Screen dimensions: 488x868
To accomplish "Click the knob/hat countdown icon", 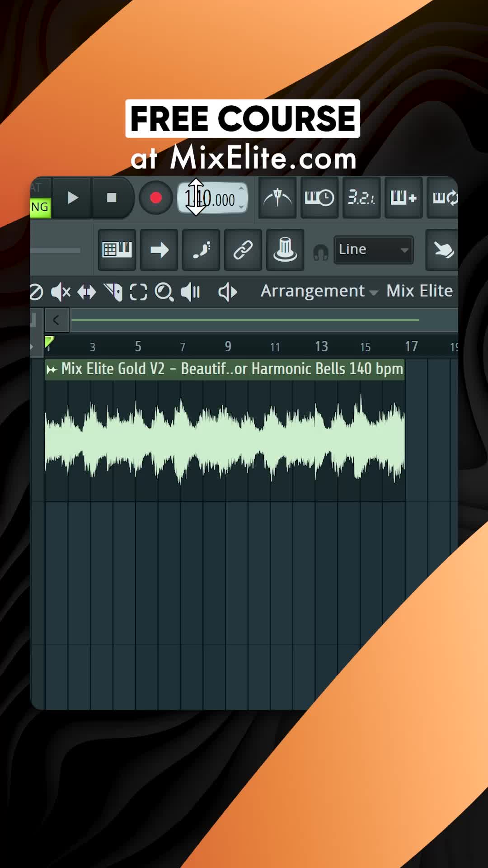I will coord(285,250).
